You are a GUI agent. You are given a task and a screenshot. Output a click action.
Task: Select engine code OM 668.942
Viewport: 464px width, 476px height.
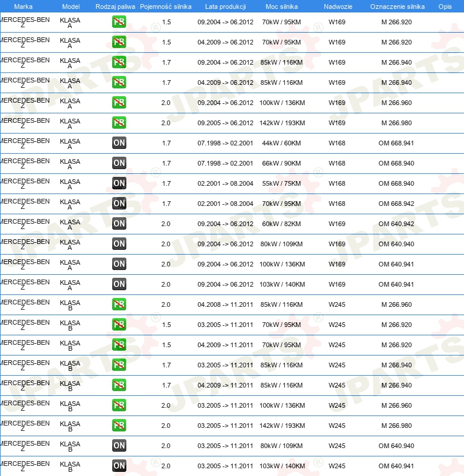[396, 204]
